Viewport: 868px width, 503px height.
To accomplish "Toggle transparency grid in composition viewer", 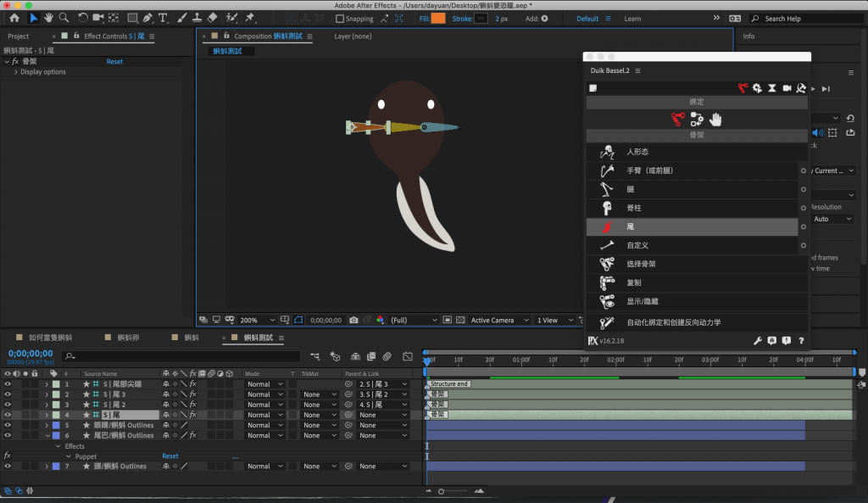I will tap(460, 320).
